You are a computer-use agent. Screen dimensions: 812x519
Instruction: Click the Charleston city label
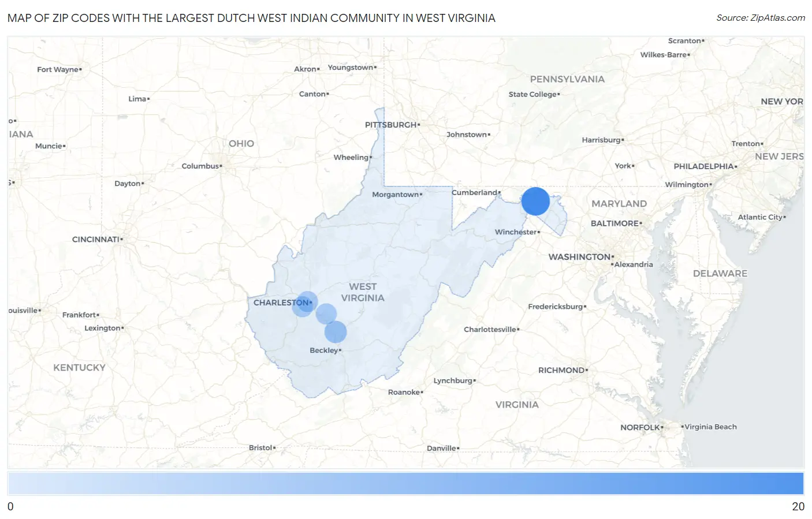[281, 303]
